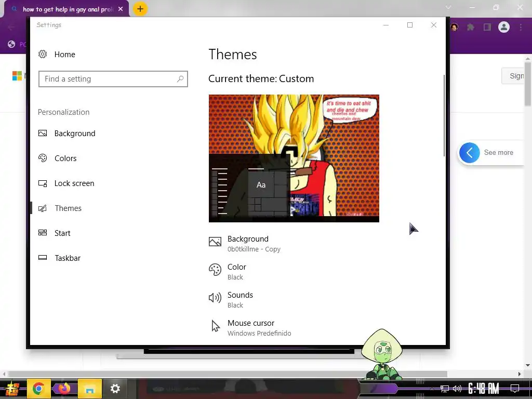Open Mouse cursor setting Windows Predefinido

coord(259,328)
